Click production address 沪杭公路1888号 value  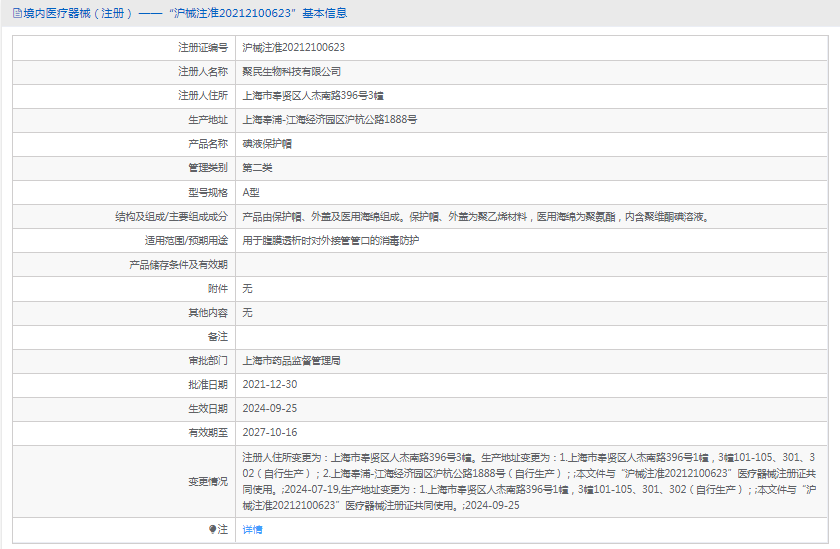point(329,119)
